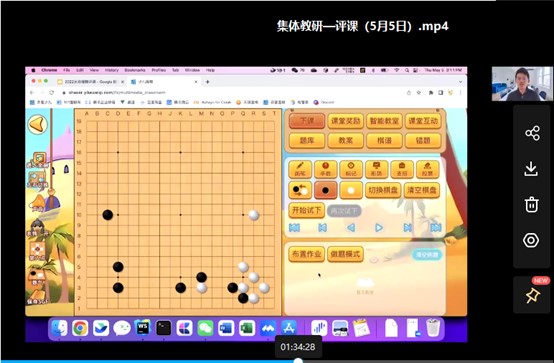Click the 开始试下 start trial button
Viewport: 554px width, 363px height.
[x=306, y=210]
